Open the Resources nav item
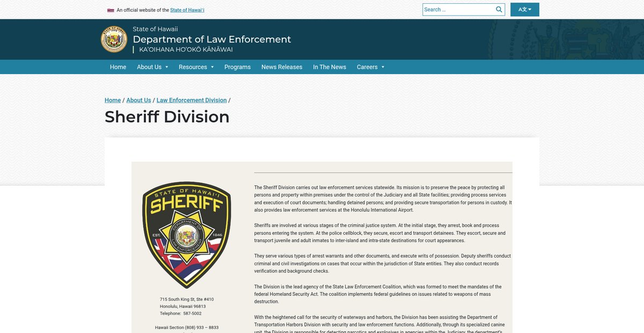The image size is (644, 333). tap(193, 67)
